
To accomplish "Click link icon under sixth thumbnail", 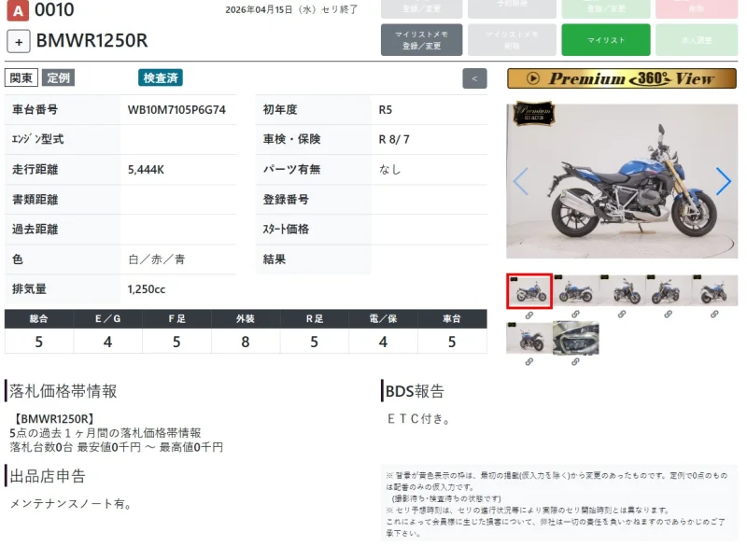I will [529, 362].
